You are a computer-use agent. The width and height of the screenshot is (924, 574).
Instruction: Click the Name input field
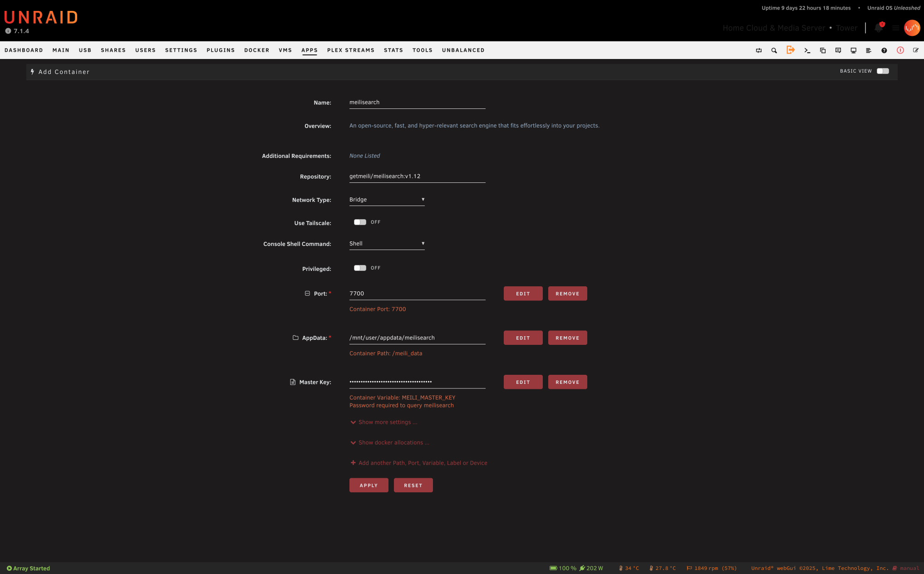click(418, 103)
